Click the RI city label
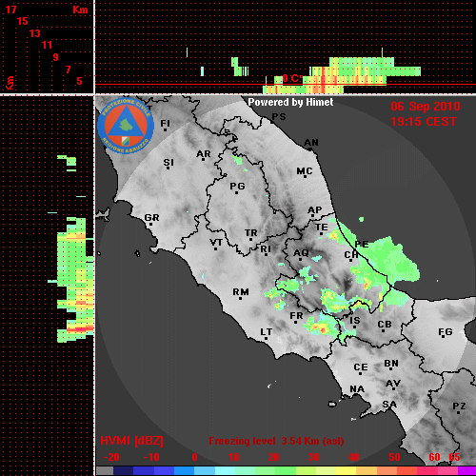Viewport: 476px width, 476px height. (x=266, y=249)
